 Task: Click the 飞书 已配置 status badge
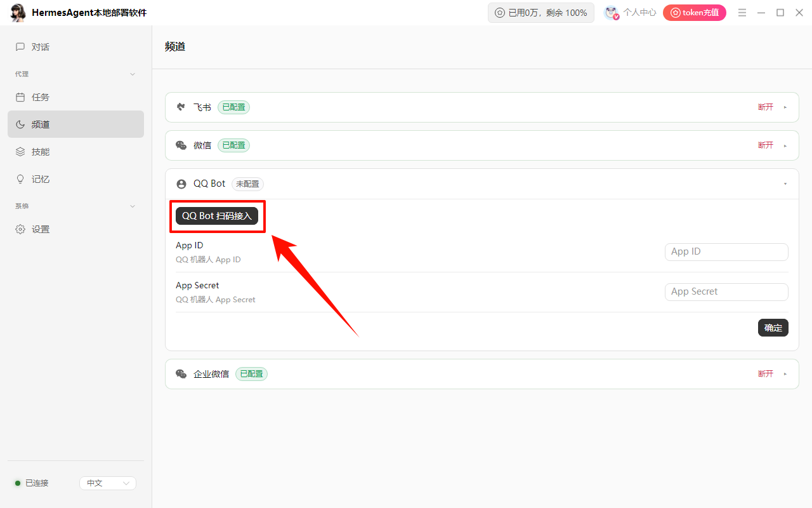pos(233,107)
